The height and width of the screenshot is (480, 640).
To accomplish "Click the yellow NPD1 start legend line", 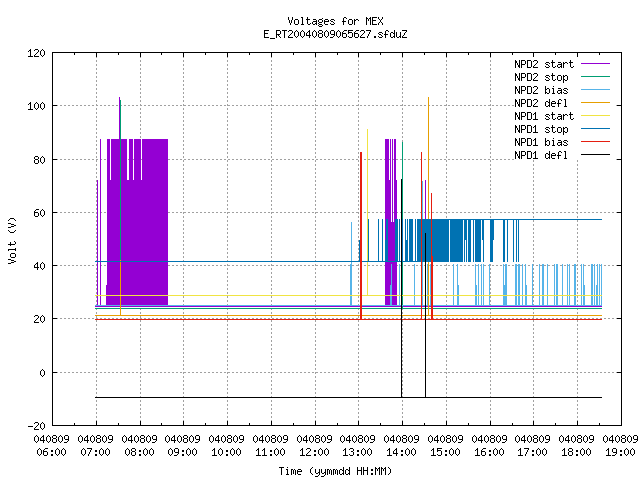I will click(596, 116).
